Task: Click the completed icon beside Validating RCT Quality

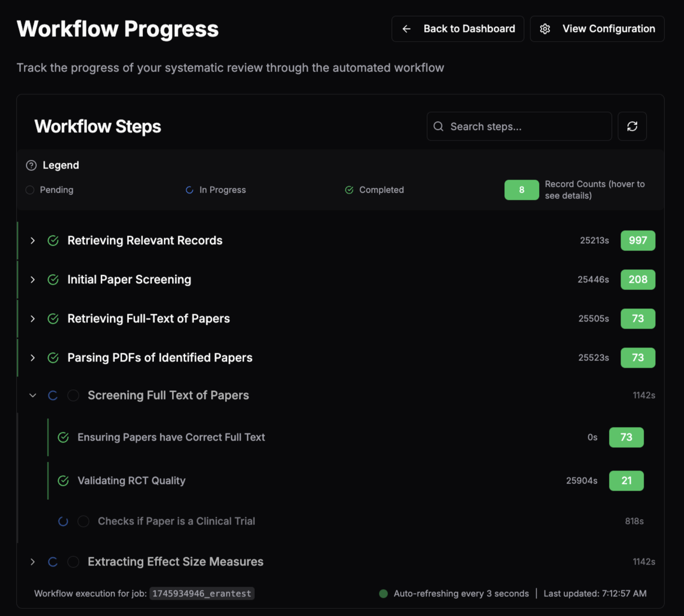Action: tap(63, 481)
